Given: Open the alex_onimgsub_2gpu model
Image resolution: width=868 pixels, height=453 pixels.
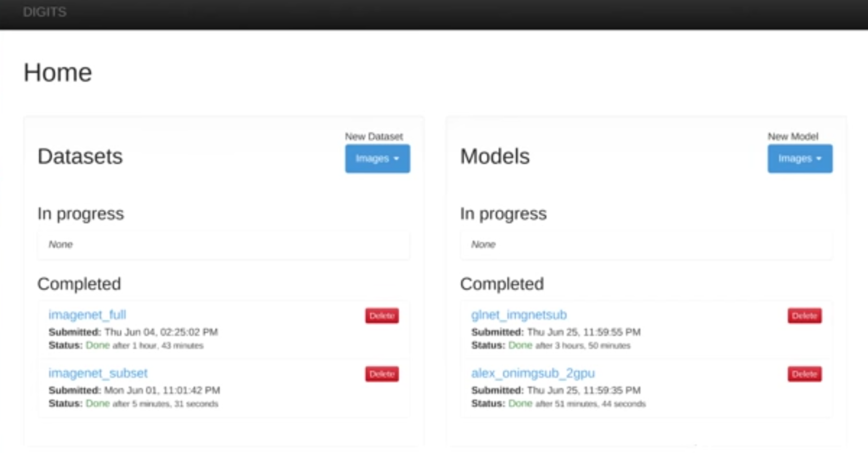Looking at the screenshot, I should coord(533,373).
